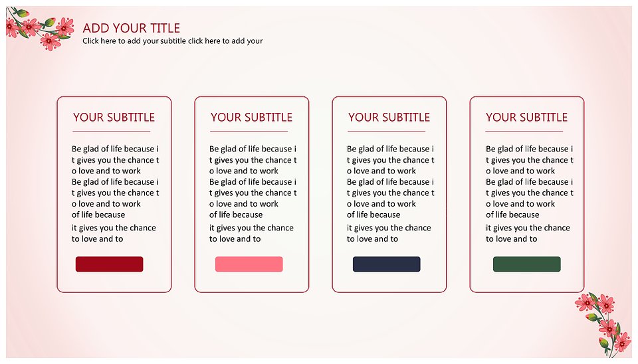This screenshot has height=364, width=638.
Task: Select "YOUR SUBTITLE" heading in the third card
Action: [x=389, y=118]
